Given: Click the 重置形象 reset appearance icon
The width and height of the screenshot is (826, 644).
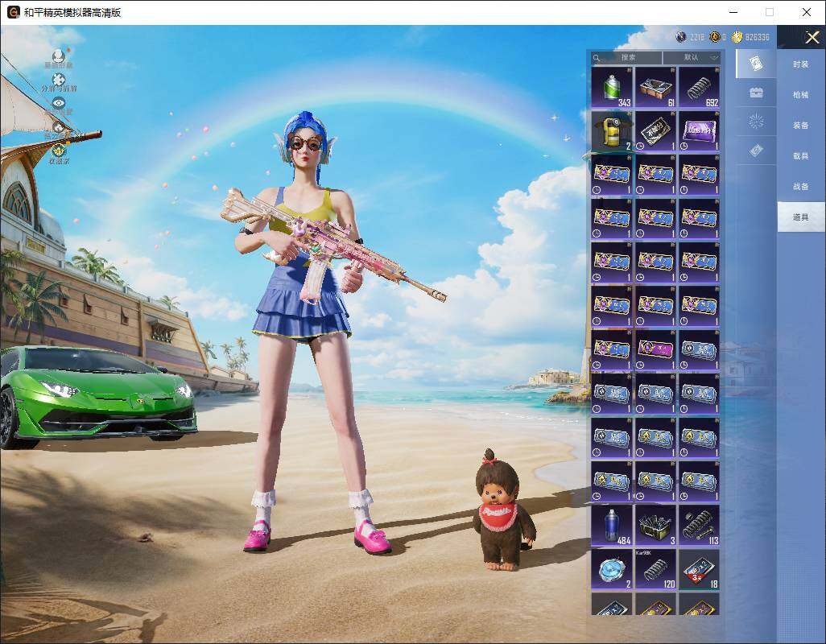Looking at the screenshot, I should click(59, 56).
